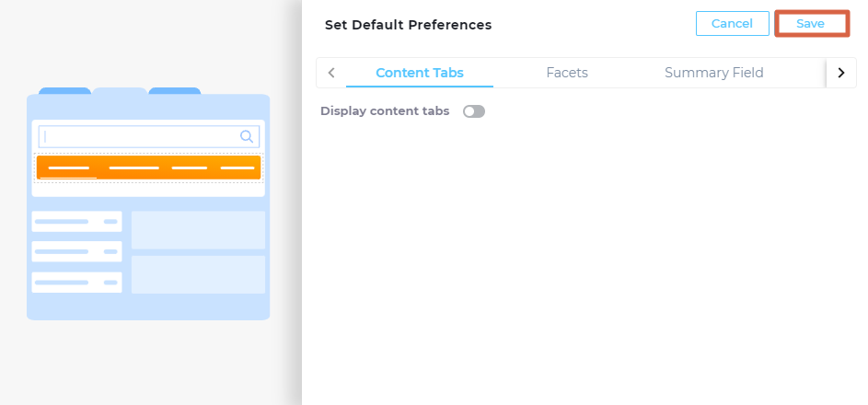The height and width of the screenshot is (405, 868).
Task: Save the default preferences
Action: [x=810, y=24]
